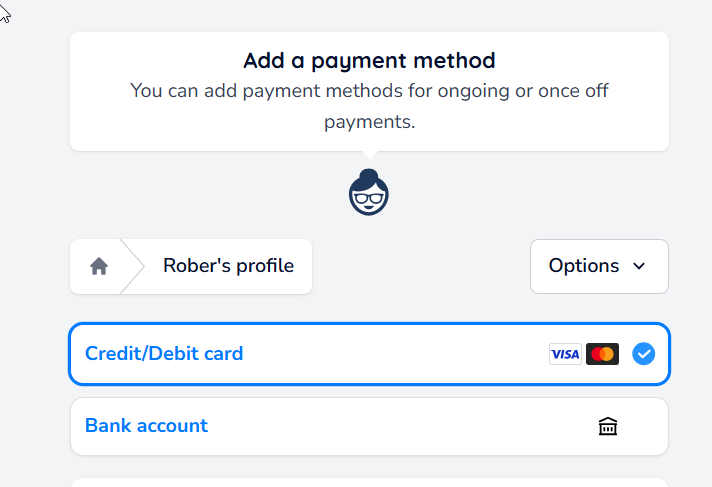The image size is (712, 487).
Task: Click the mascot avatar with glasses
Action: pyautogui.click(x=368, y=193)
